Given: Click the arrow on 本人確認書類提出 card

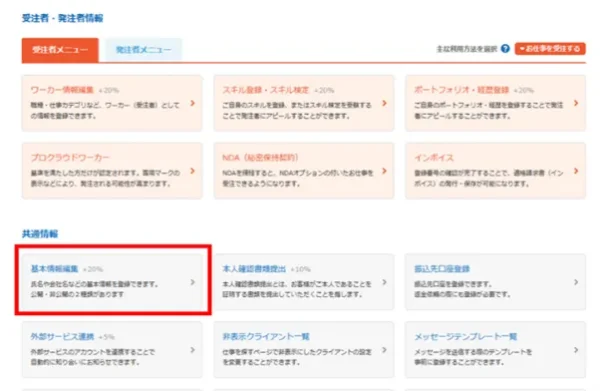Looking at the screenshot, I should point(384,282).
